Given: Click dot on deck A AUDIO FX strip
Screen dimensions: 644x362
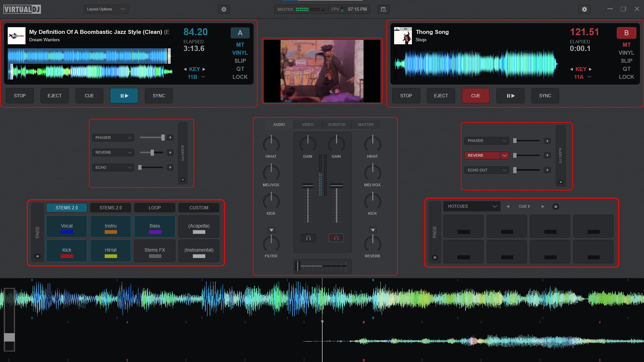Looking at the screenshot, I should tap(183, 180).
